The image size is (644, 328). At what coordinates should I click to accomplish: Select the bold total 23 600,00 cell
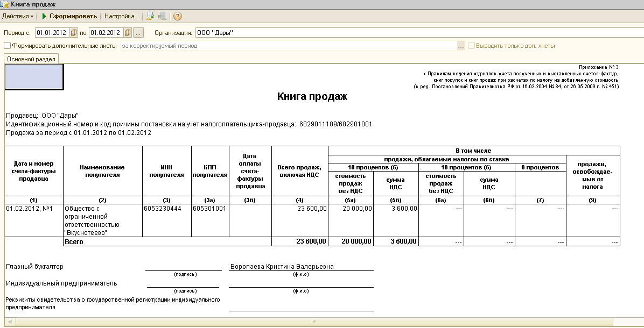300,241
